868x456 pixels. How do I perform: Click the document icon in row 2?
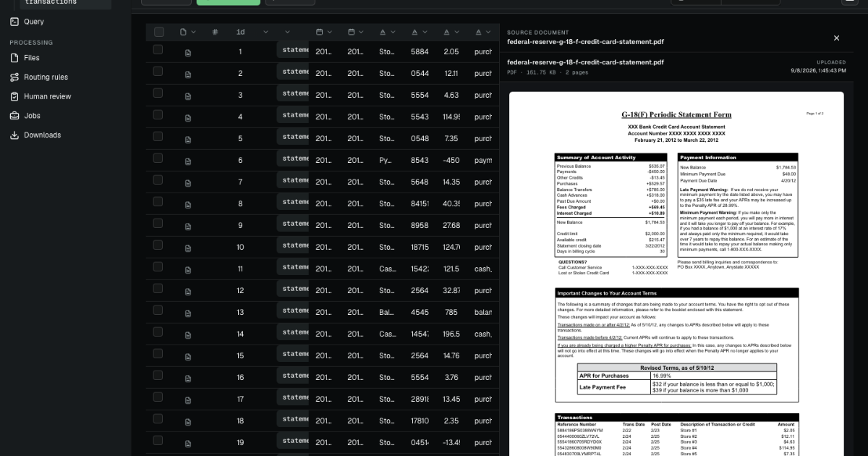click(x=188, y=75)
